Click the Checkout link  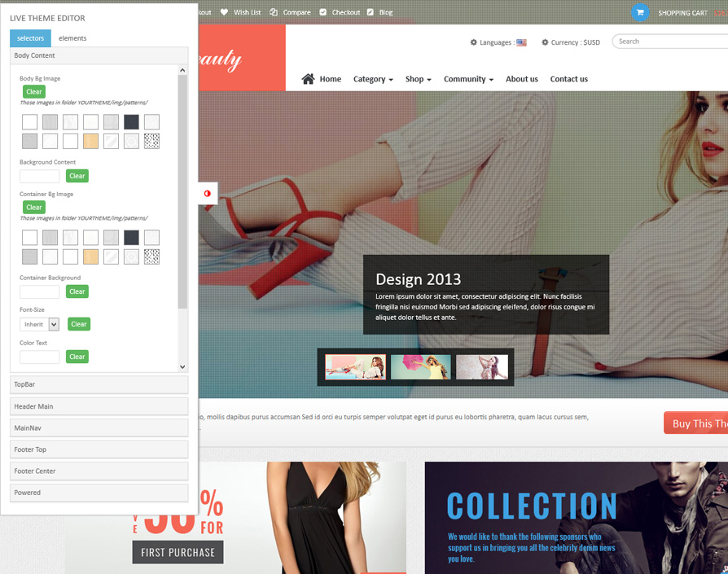point(346,12)
